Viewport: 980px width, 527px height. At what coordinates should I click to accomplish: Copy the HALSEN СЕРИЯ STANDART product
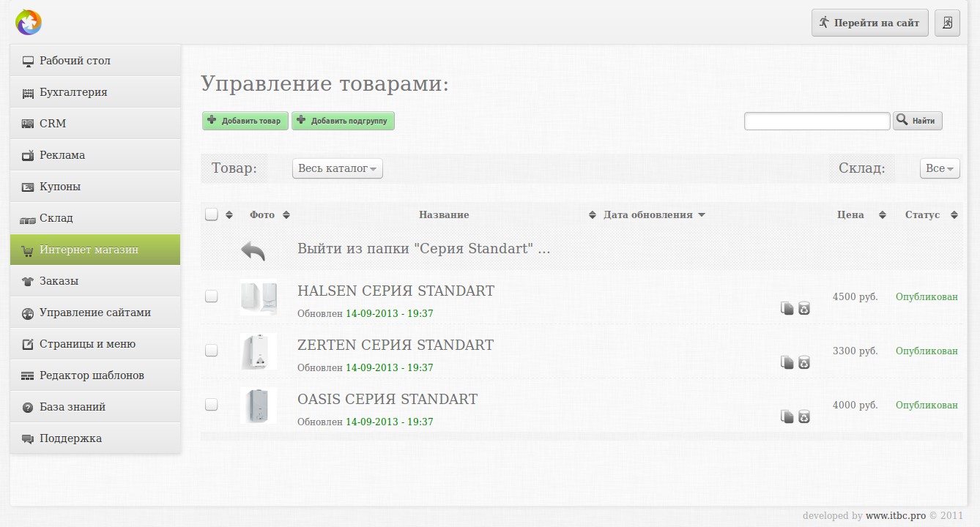pos(787,308)
